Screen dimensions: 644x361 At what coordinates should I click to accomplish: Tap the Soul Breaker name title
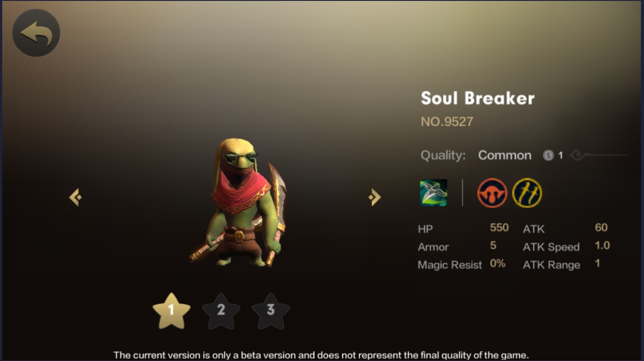coord(477,98)
